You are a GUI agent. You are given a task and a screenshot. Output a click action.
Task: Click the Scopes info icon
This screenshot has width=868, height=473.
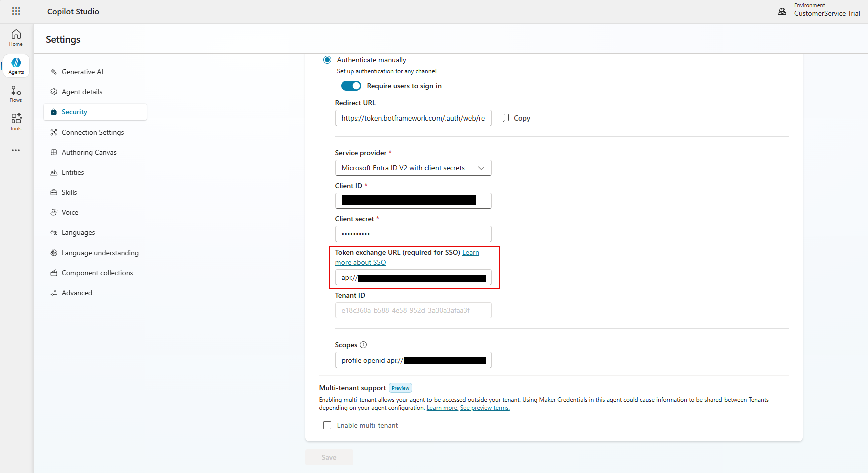[x=363, y=345]
